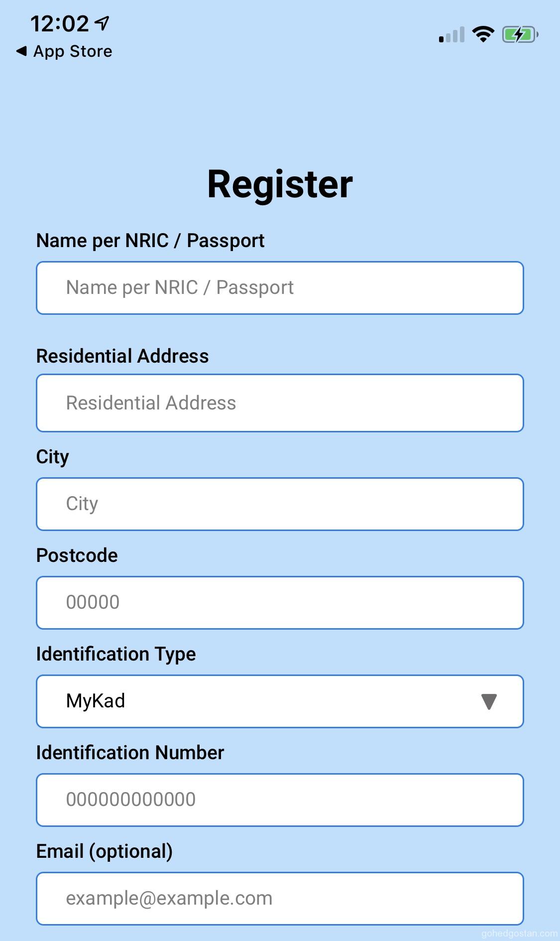This screenshot has height=941, width=560.
Task: Select the City text field
Action: [x=279, y=504]
